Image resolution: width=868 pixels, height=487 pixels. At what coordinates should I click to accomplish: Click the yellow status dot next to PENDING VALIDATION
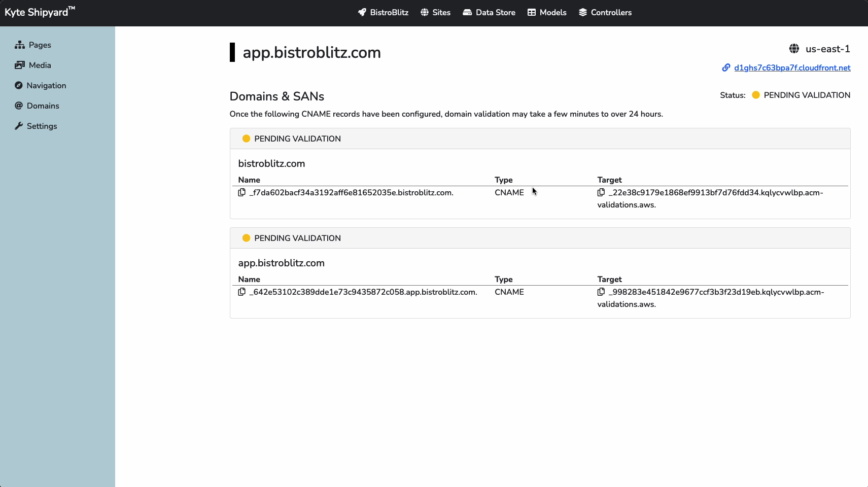[755, 95]
